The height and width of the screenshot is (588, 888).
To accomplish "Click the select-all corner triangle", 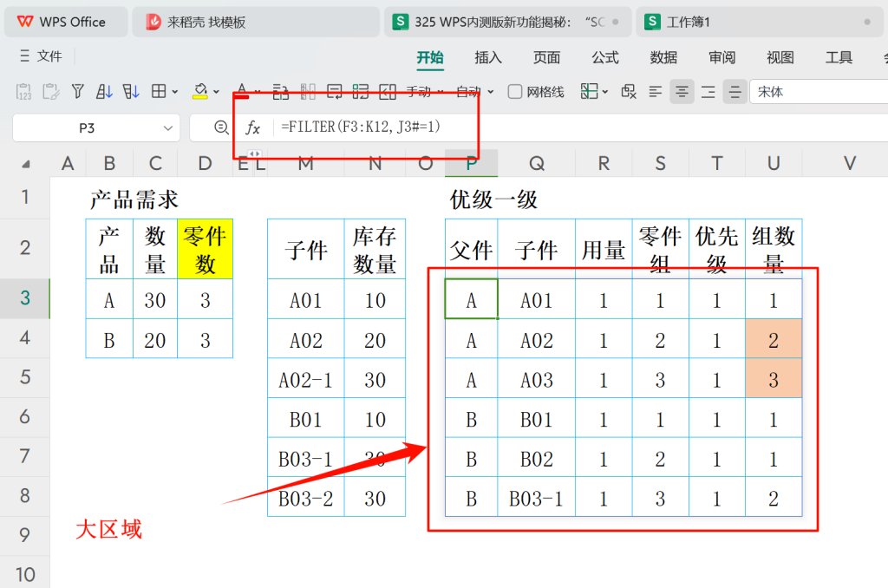I will pyautogui.click(x=25, y=164).
